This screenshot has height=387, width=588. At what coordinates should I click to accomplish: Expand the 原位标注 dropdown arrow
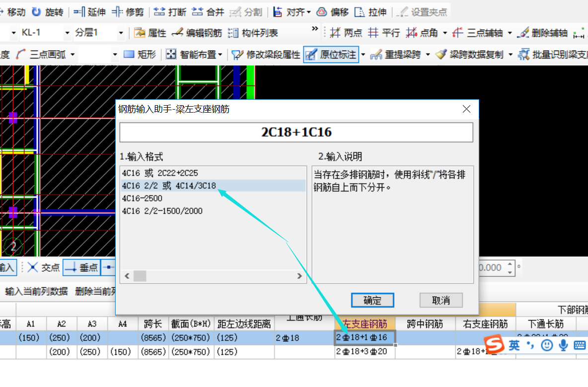pyautogui.click(x=363, y=55)
